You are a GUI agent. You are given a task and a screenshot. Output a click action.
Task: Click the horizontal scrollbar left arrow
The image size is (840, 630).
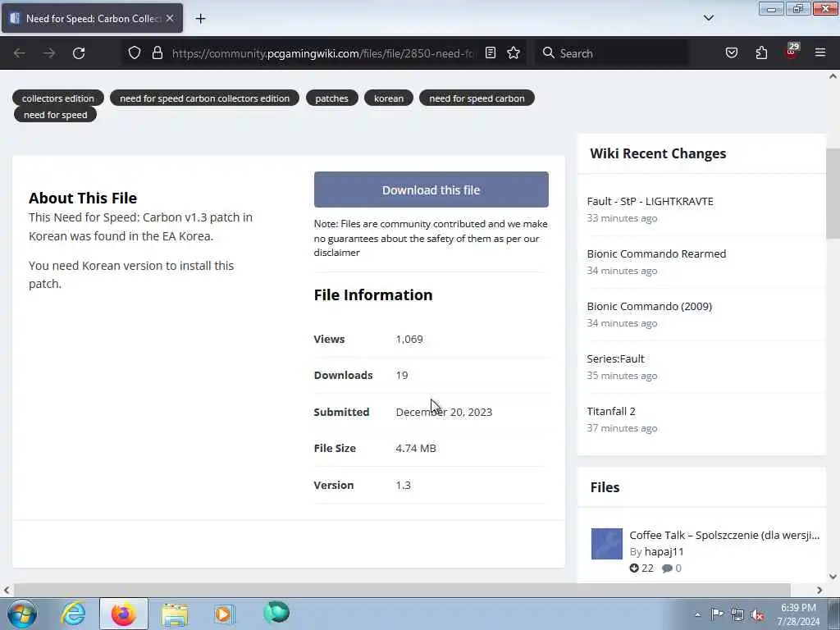(6, 590)
